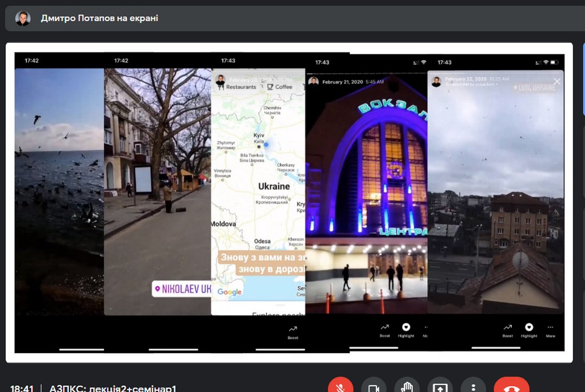
Task: Tap Boost under the train station story
Action: (384, 330)
